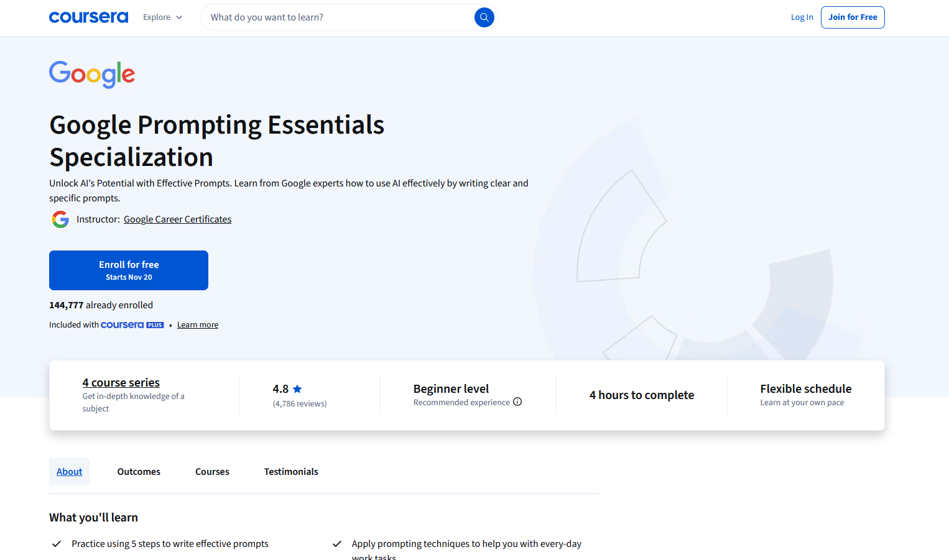Click the Google partner logo
This screenshot has width=949, height=560.
pyautogui.click(x=92, y=75)
